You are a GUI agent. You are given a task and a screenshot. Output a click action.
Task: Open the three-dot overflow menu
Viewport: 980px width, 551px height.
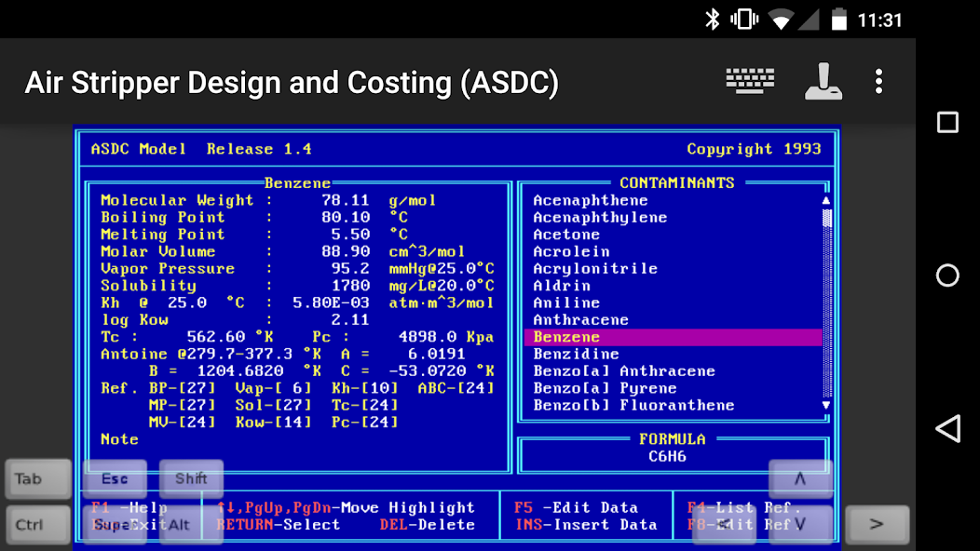click(878, 81)
